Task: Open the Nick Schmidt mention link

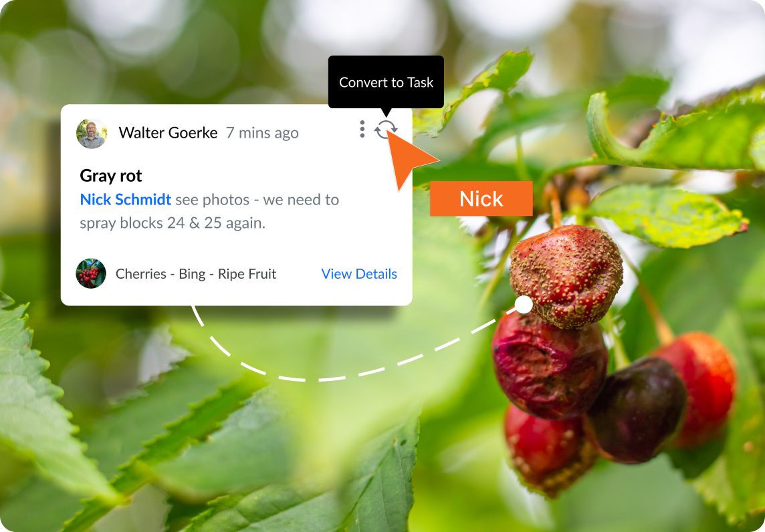Action: [x=126, y=199]
